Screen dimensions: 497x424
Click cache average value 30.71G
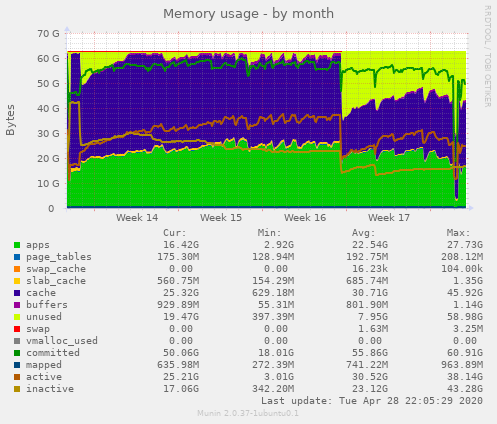[370, 293]
